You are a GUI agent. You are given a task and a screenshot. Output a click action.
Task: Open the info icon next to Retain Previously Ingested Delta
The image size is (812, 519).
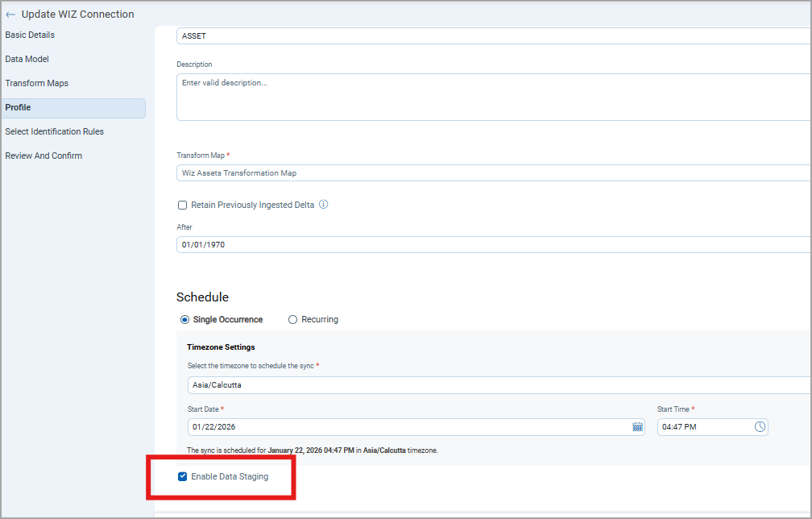[x=324, y=204]
